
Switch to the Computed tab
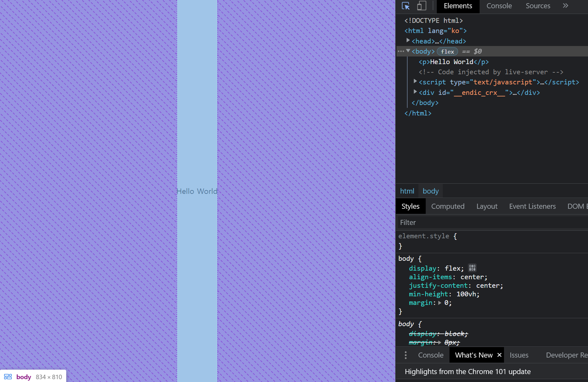448,206
